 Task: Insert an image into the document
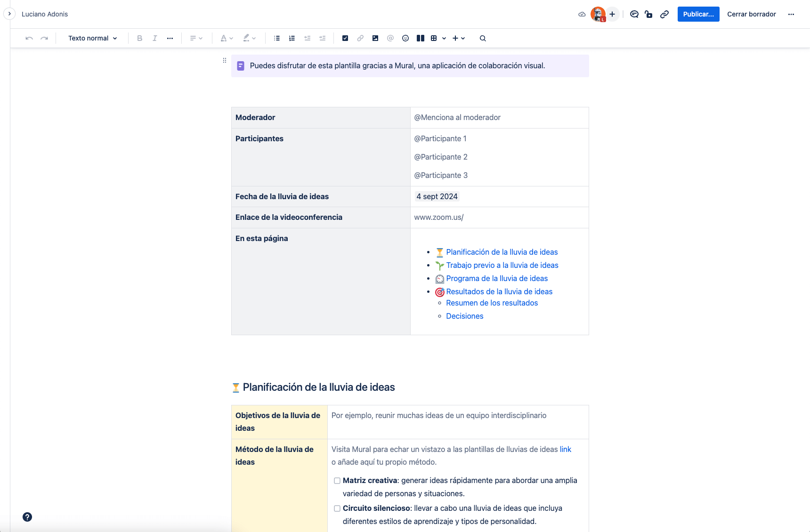(375, 38)
